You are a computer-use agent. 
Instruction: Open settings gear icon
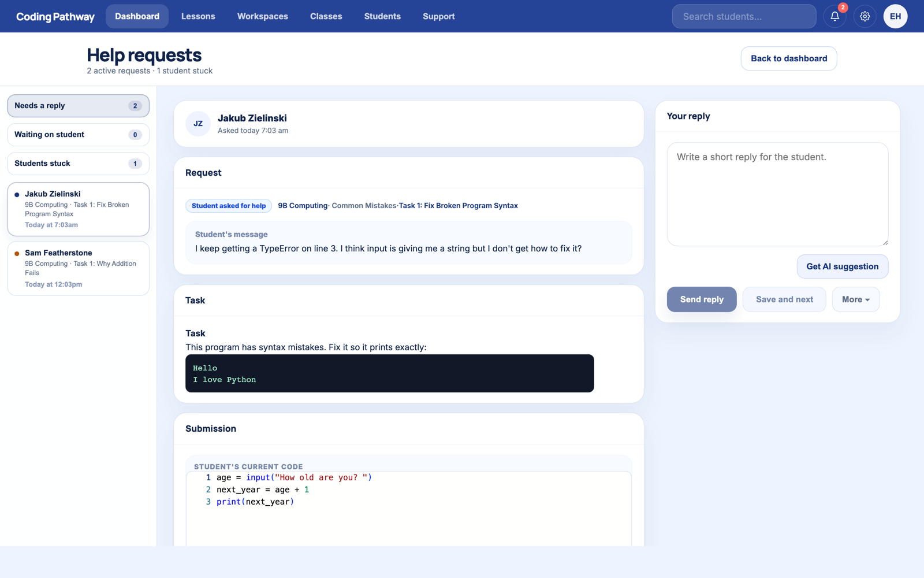click(865, 16)
